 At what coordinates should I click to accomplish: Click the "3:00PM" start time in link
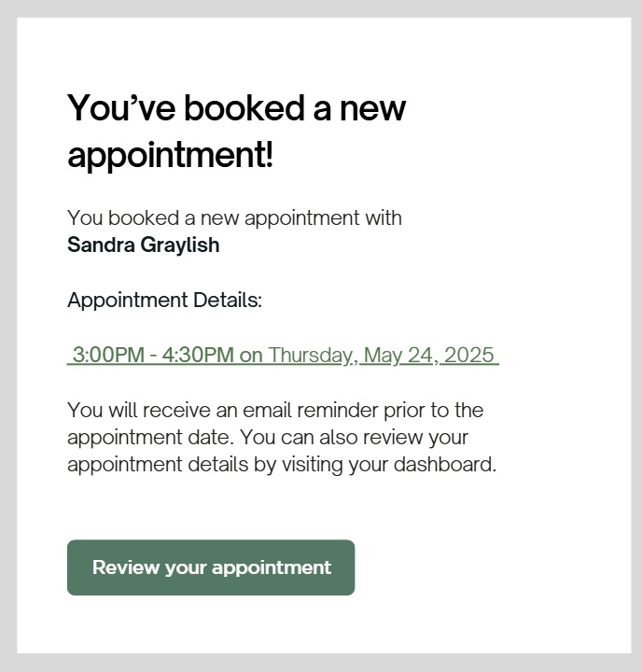(108, 356)
